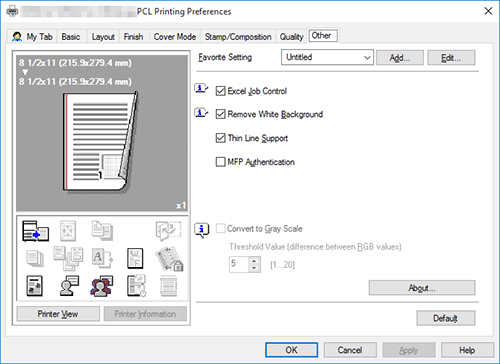Tick Convert to Gray Scale checkbox
500x364 pixels.
pyautogui.click(x=221, y=229)
